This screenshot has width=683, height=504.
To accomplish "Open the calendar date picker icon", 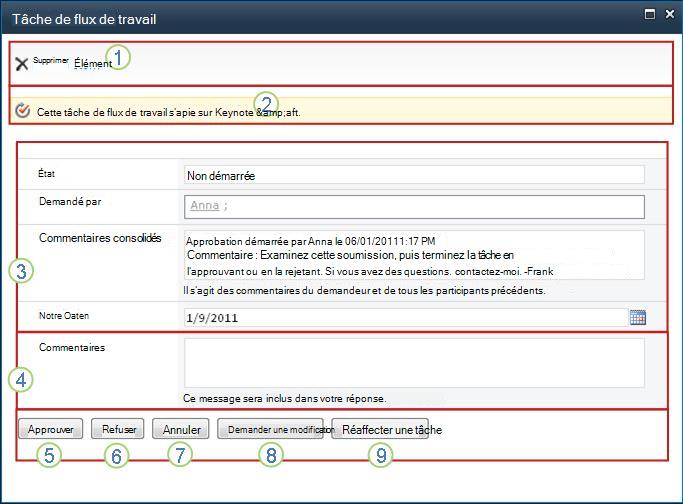I will click(x=638, y=317).
